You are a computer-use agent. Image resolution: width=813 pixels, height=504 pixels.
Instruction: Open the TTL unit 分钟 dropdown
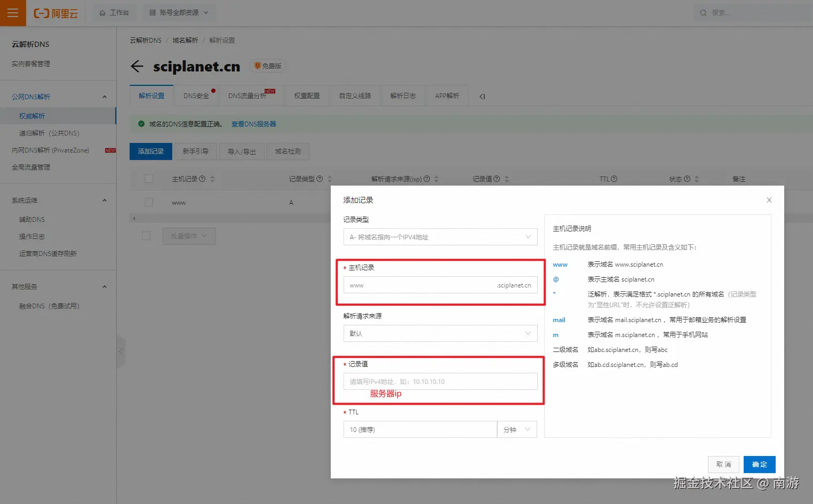(517, 429)
